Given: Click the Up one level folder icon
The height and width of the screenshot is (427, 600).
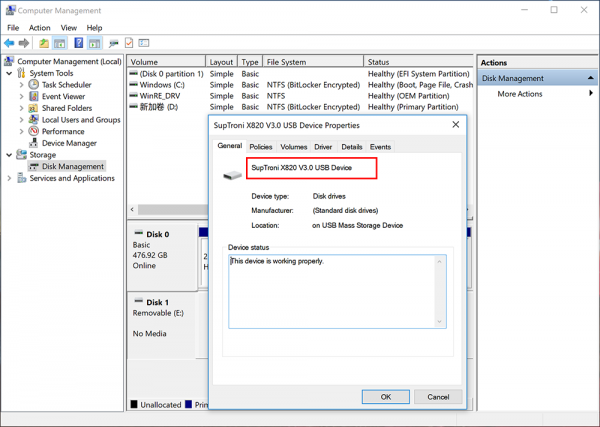Looking at the screenshot, I should click(x=44, y=43).
